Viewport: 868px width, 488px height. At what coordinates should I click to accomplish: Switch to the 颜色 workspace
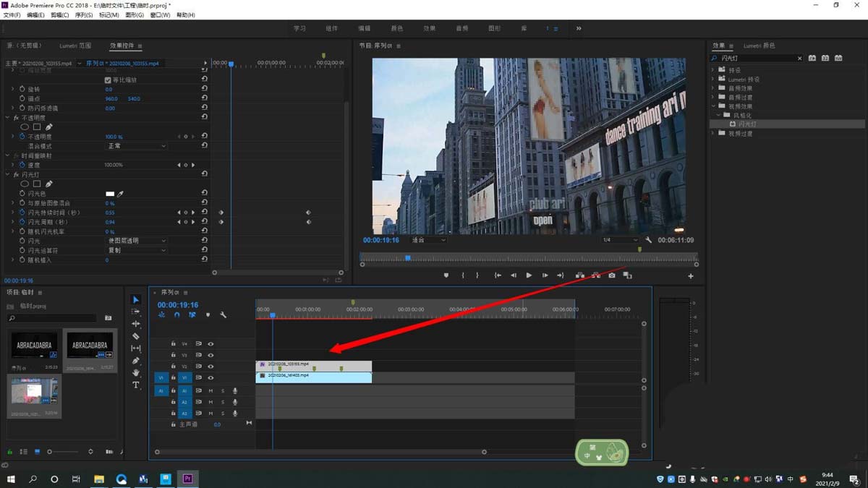(396, 29)
